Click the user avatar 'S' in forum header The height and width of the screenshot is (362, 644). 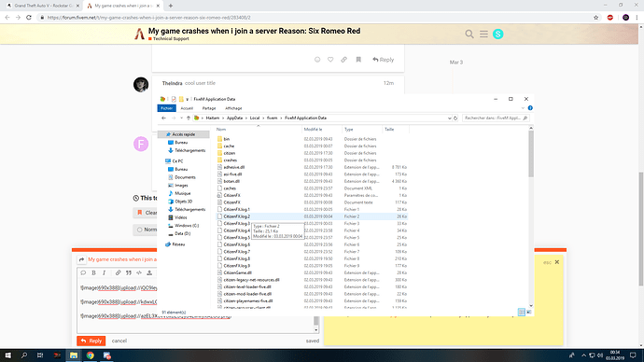497,35
